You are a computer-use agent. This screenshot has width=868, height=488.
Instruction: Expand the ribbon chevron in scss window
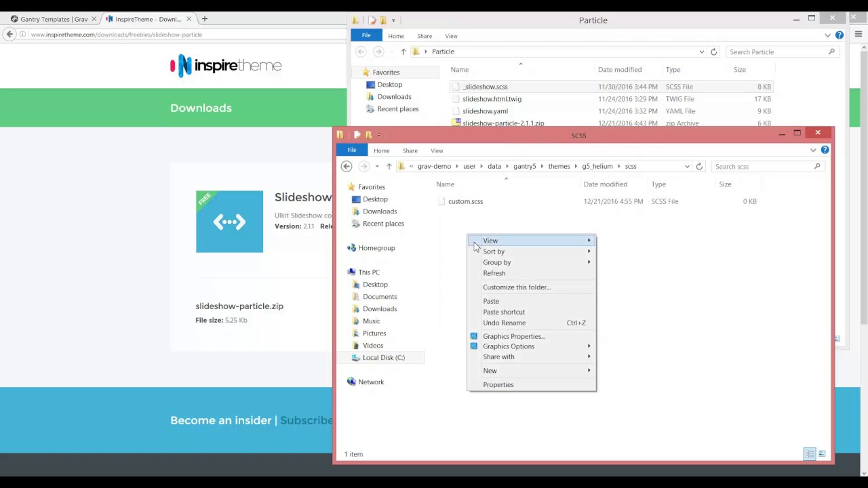pos(813,150)
